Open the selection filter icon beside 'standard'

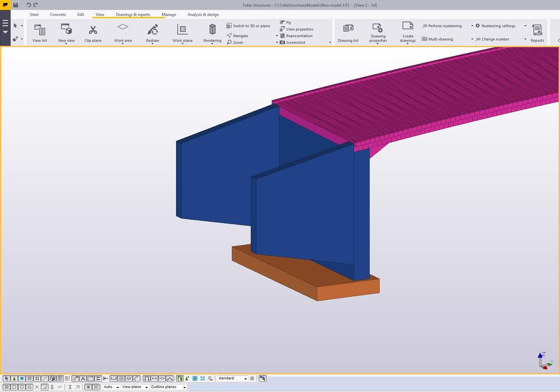(252, 378)
